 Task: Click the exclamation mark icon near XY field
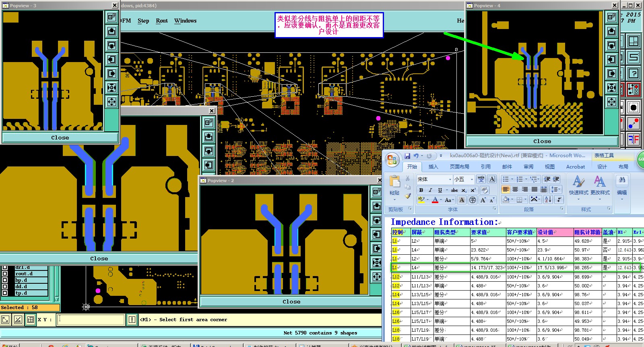click(x=132, y=320)
